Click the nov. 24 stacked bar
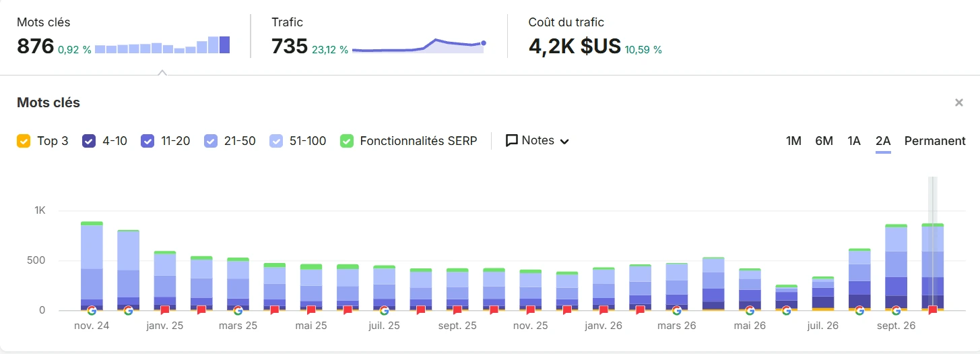Image resolution: width=980 pixels, height=354 pixels. click(92, 266)
